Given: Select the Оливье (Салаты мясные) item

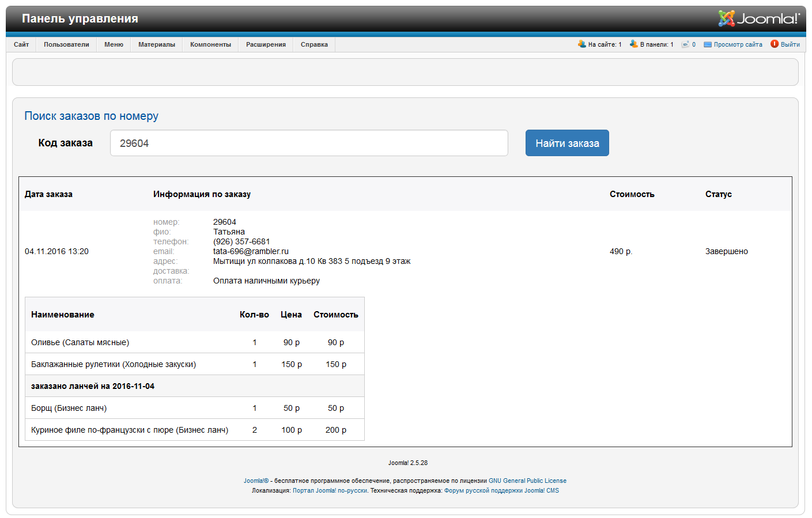Looking at the screenshot, I should pos(80,342).
